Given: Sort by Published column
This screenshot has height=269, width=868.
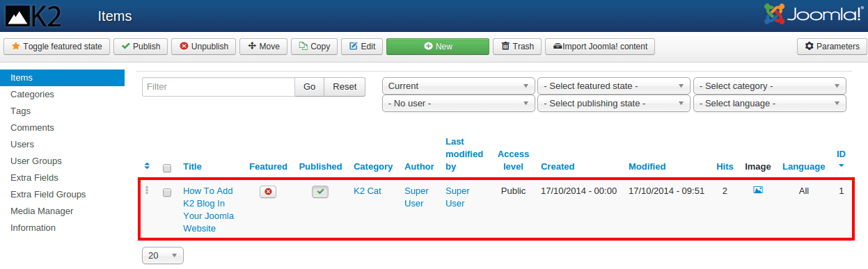Looking at the screenshot, I should (320, 167).
